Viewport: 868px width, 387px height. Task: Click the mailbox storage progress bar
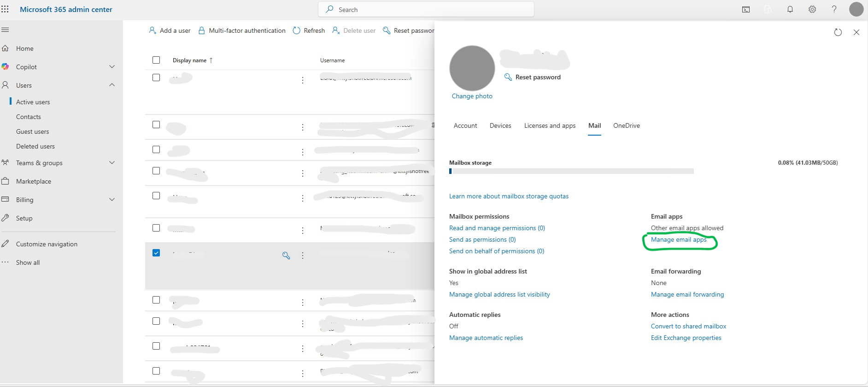(571, 171)
